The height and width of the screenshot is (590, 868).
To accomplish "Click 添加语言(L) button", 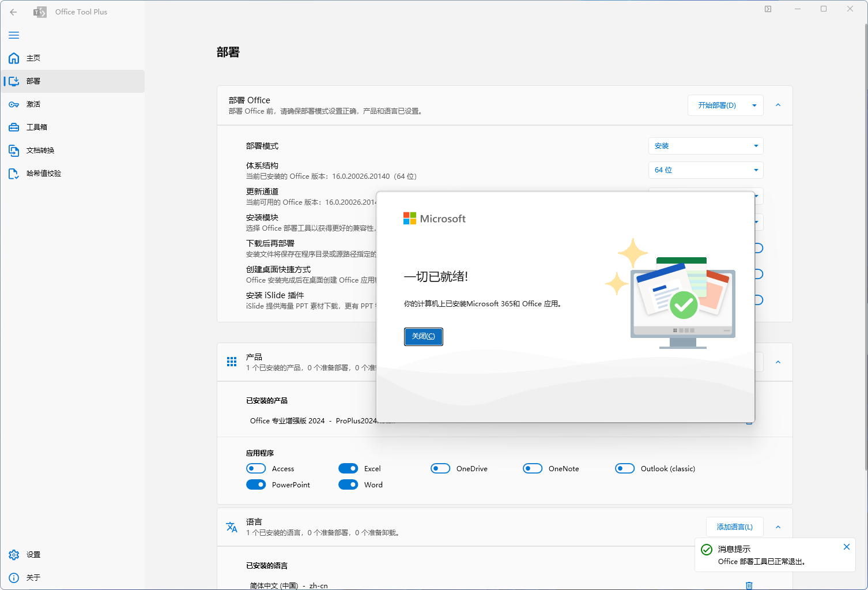I will coord(735,527).
